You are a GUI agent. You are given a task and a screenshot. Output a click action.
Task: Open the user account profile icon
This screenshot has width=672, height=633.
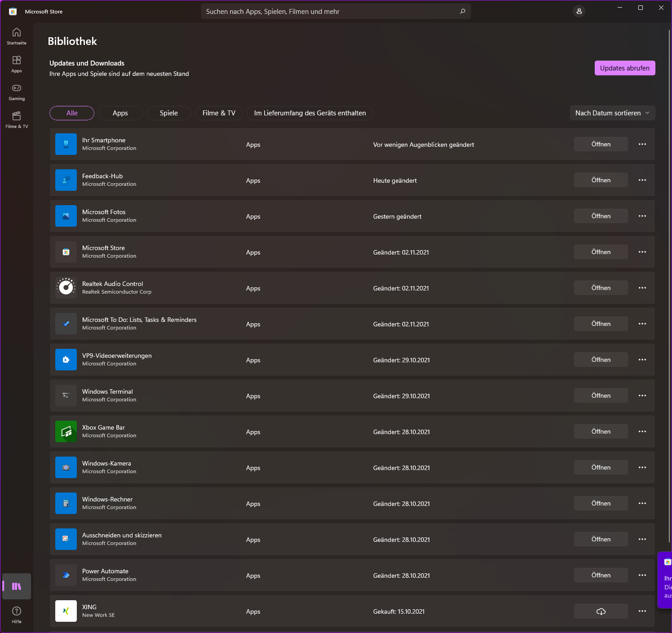tap(579, 11)
